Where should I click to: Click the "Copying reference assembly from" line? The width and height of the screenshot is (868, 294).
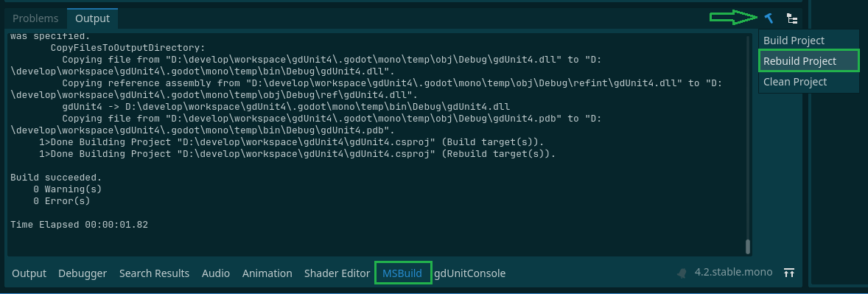click(x=366, y=88)
